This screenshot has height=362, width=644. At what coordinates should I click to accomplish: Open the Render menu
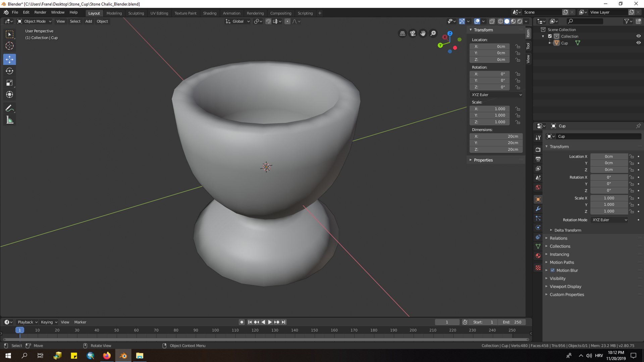tap(40, 12)
